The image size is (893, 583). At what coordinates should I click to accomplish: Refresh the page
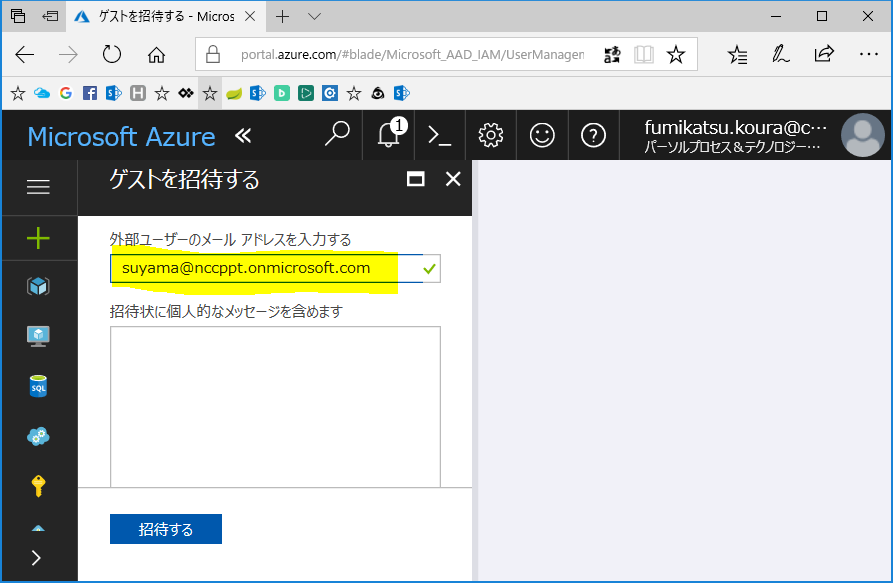pos(112,55)
